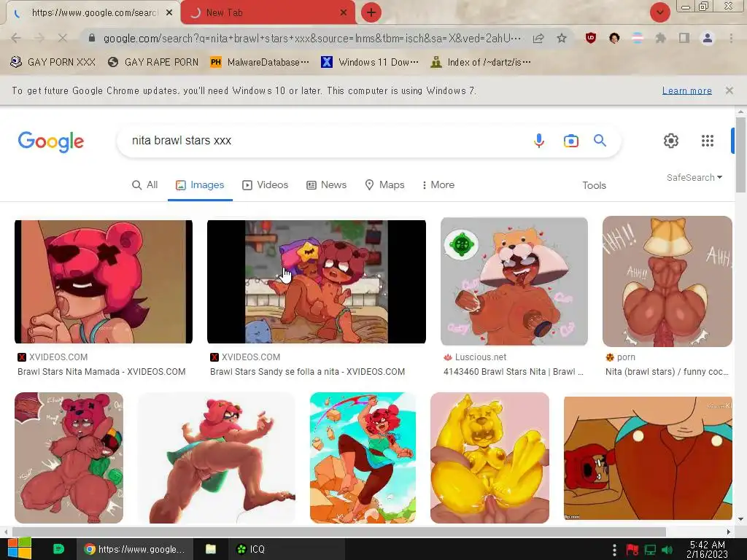This screenshot has width=747, height=560.
Task: Open the Chrome profile avatar icon
Action: [x=708, y=38]
